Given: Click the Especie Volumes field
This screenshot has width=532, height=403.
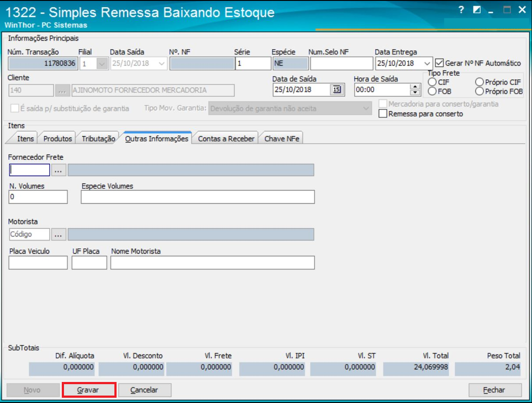Looking at the screenshot, I should (198, 197).
